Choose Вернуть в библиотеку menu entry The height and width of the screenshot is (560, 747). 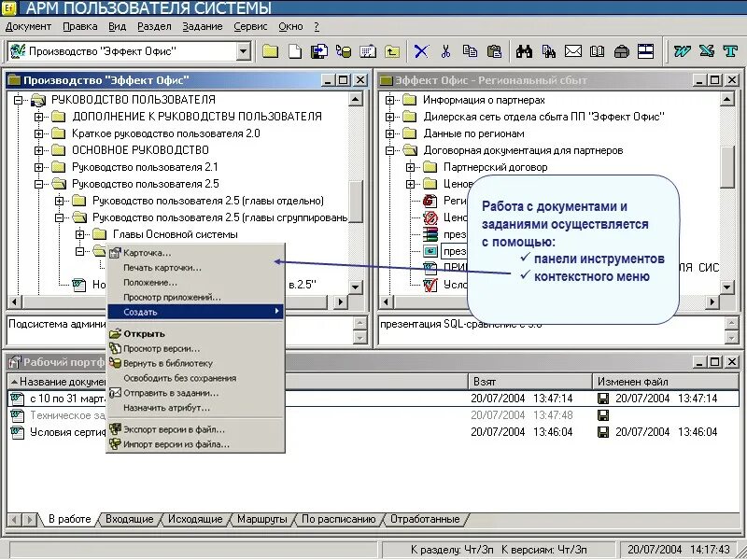(x=196, y=363)
